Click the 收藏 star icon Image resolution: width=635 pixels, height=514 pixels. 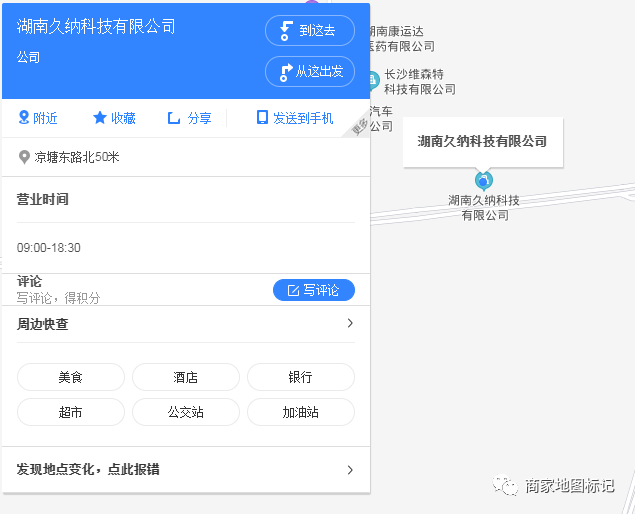point(100,118)
